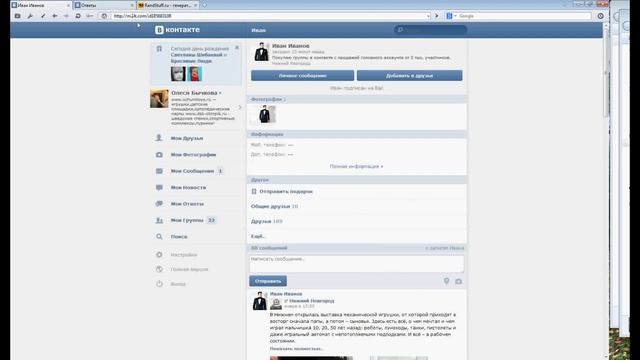640x360 pixels.
Task: Click the gear icon beside Настройки
Action: [x=159, y=255]
